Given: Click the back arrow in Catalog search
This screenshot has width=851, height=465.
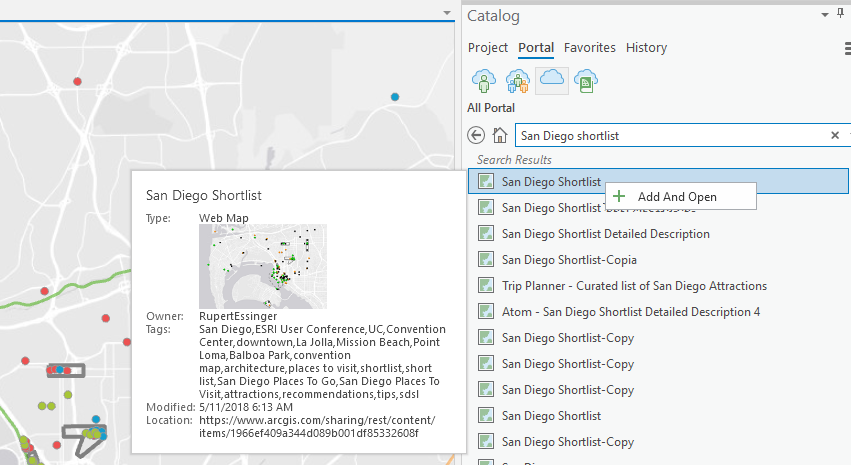Looking at the screenshot, I should point(476,135).
